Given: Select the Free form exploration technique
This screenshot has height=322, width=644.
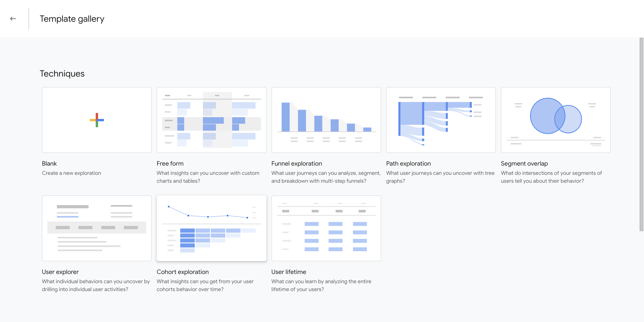Looking at the screenshot, I should coord(211,120).
